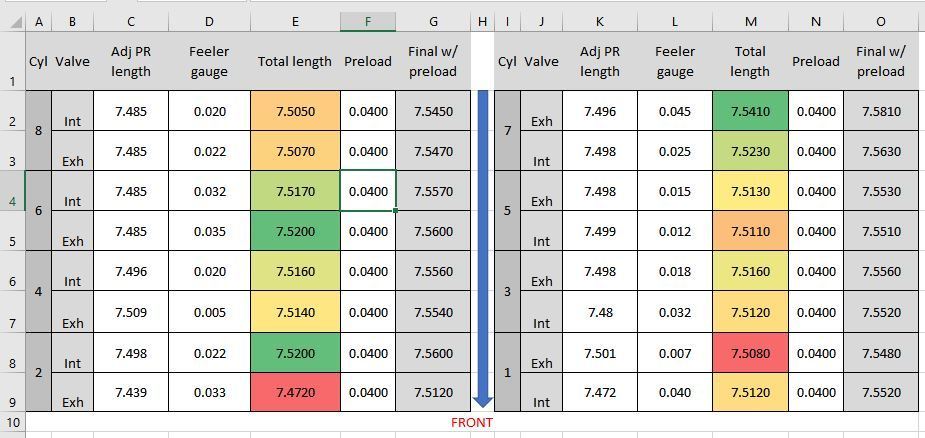The width and height of the screenshot is (925, 438).
Task: Select row 4 header
Action: [12, 191]
